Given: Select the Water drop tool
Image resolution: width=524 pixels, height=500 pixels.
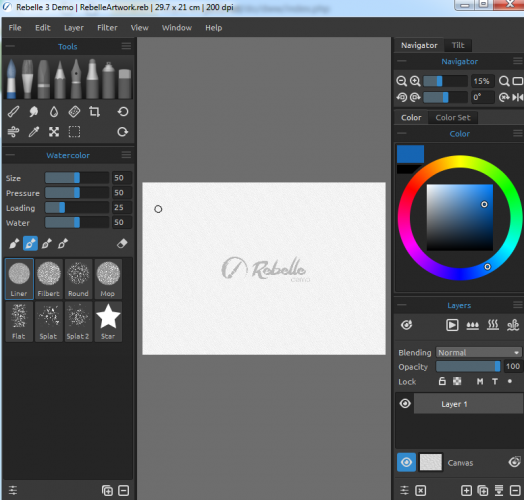Looking at the screenshot, I should pos(54,112).
